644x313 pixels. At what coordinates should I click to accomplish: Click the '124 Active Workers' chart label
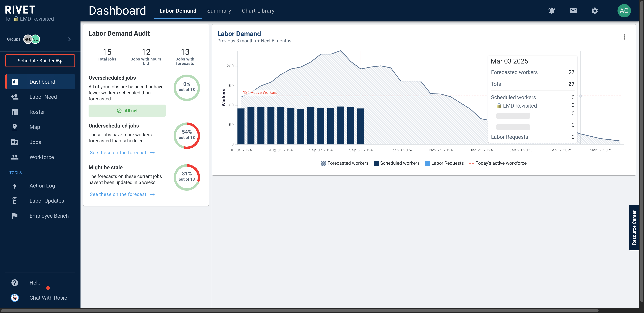tap(260, 92)
